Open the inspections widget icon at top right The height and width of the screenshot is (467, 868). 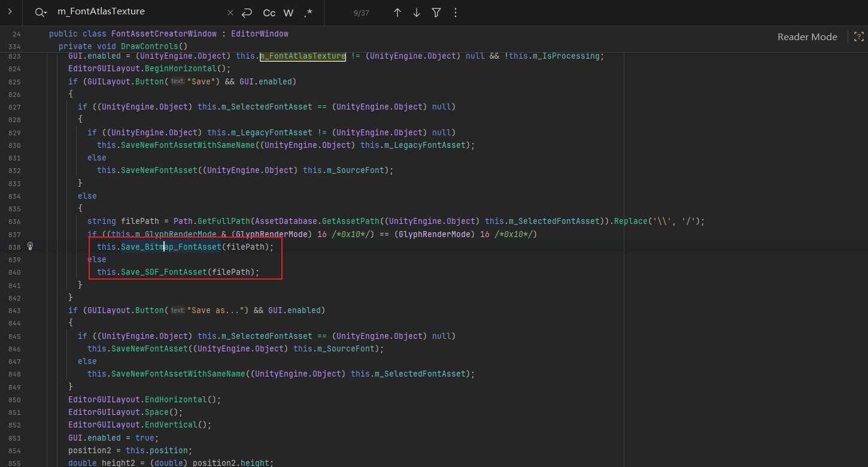858,37
